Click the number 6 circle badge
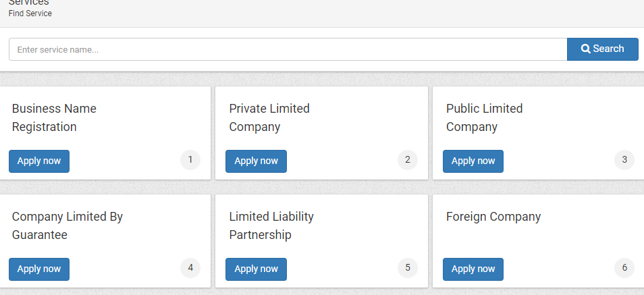The height and width of the screenshot is (295, 644). click(624, 268)
